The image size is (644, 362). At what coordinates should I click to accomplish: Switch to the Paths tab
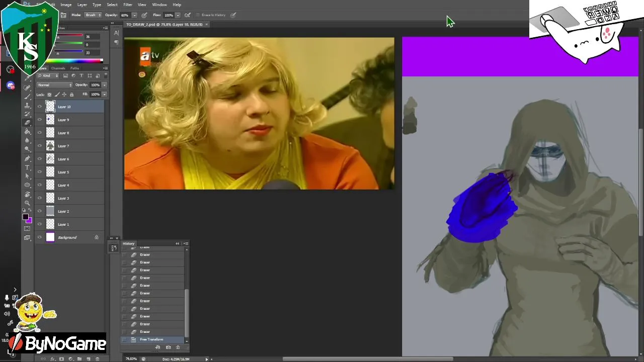(x=74, y=68)
